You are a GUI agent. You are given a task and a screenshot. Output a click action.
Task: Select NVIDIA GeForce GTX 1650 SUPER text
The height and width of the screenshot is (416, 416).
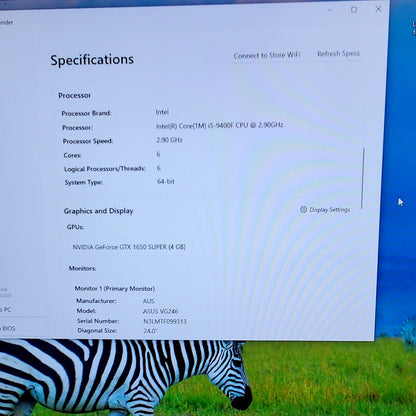tap(129, 247)
